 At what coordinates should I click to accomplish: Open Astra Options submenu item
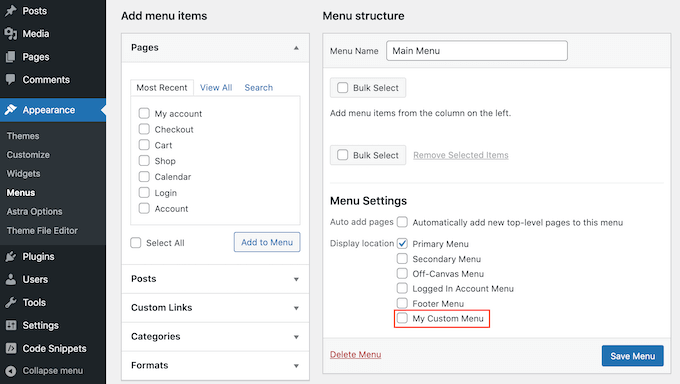point(34,212)
